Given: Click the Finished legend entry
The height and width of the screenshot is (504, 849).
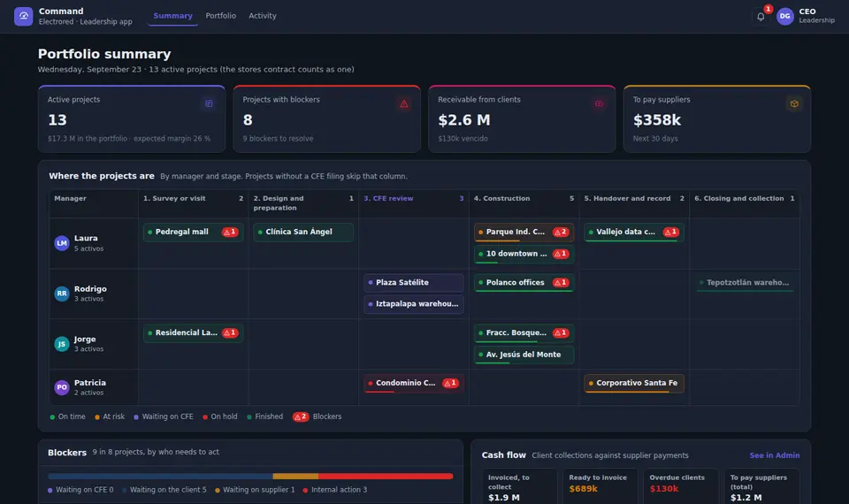Looking at the screenshot, I should 264,416.
